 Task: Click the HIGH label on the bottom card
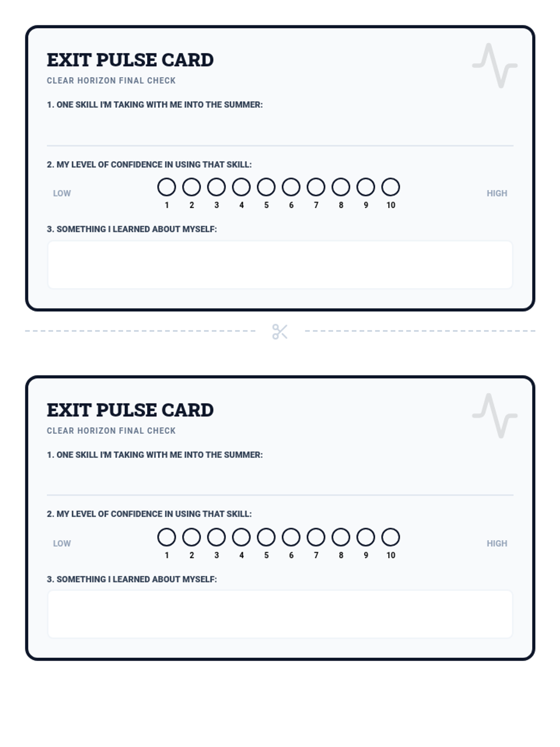497,543
